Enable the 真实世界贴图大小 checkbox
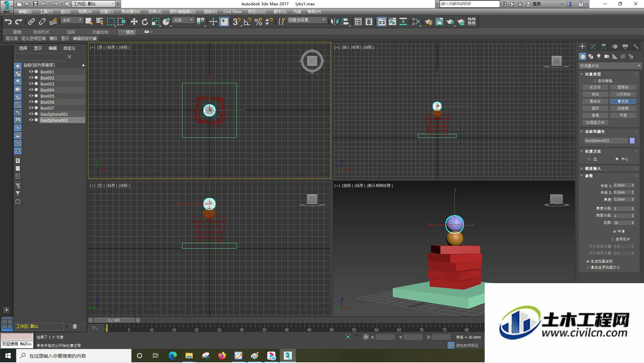 [588, 268]
